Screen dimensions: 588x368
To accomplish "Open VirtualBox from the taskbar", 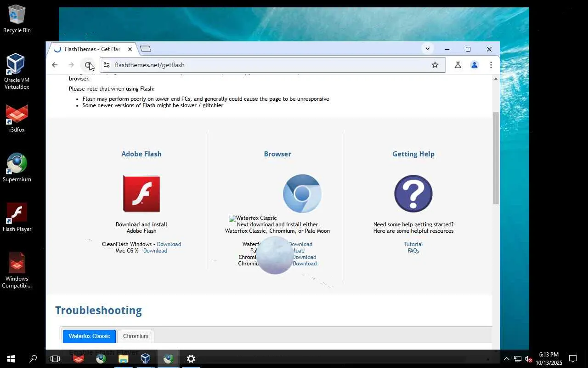I will (x=146, y=359).
